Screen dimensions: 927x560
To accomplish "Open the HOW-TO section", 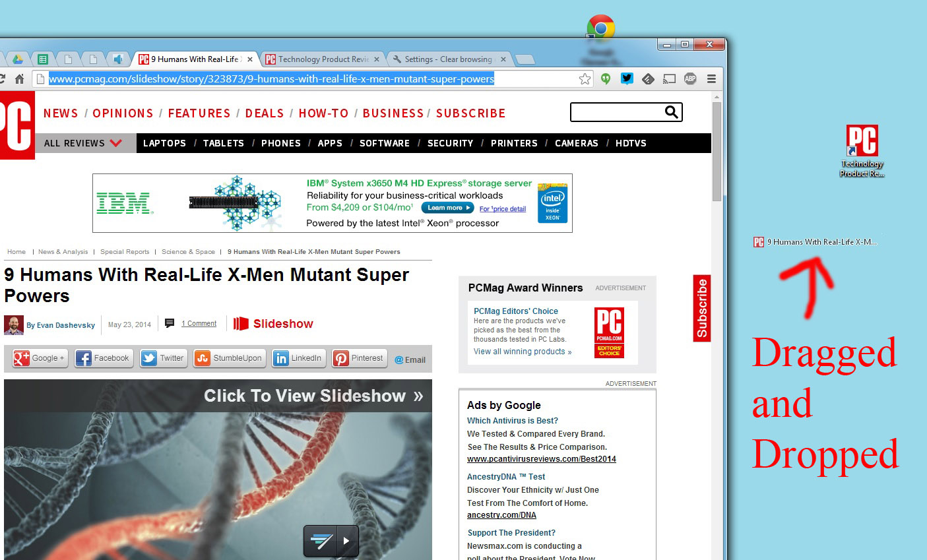I will coord(323,113).
